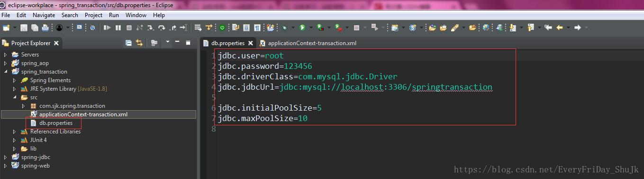Open the Run button dropdown arrow
644x179 pixels.
(x=310, y=28)
